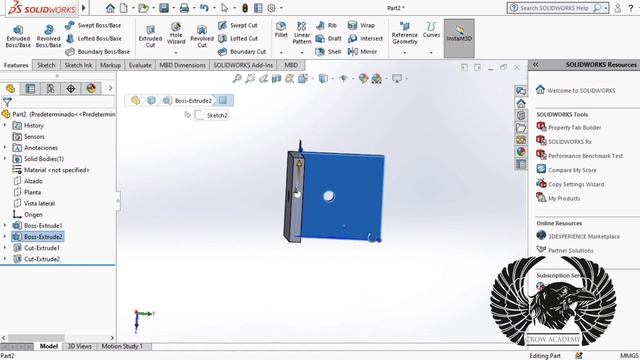This screenshot has height=360, width=640.
Task: Select the Revolved Cut tool
Action: pos(202,37)
